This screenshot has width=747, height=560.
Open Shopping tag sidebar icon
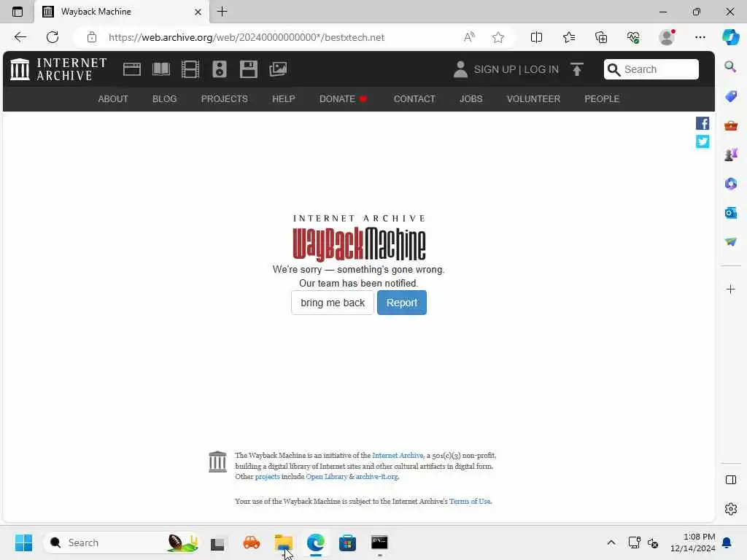[730, 96]
